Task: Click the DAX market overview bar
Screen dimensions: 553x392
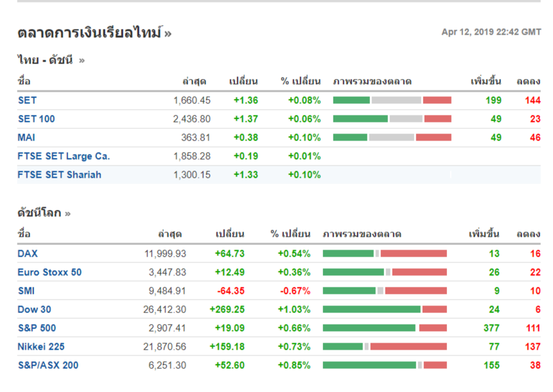Action: 384,253
